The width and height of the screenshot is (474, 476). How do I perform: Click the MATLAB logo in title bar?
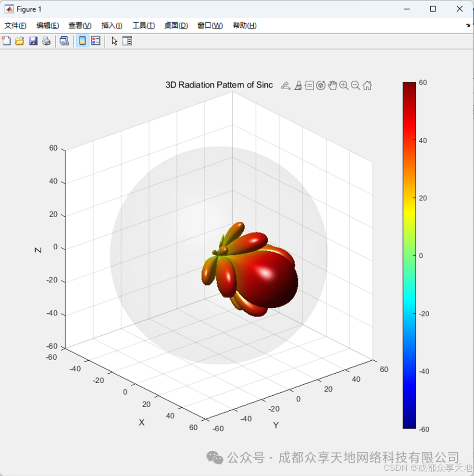tap(9, 9)
